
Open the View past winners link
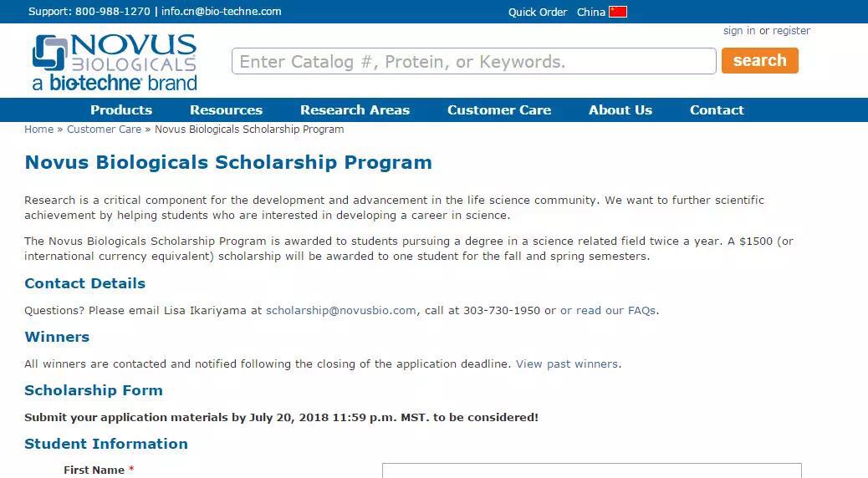coord(567,364)
